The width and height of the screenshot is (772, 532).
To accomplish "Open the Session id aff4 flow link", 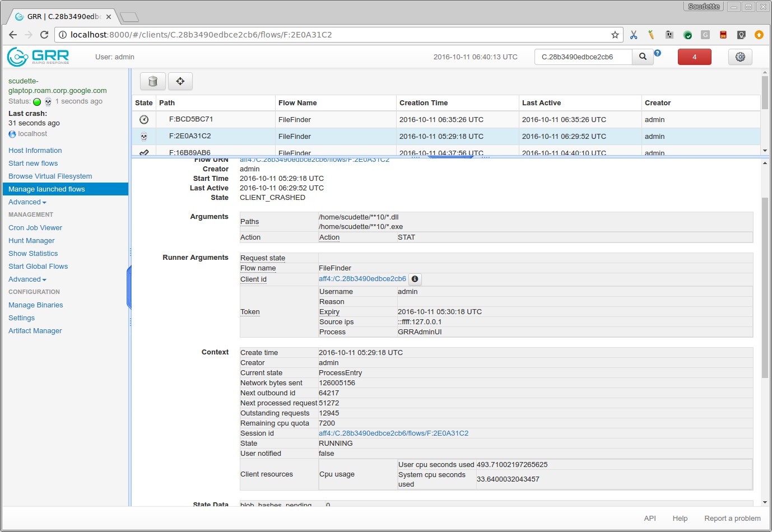I will coord(393,433).
